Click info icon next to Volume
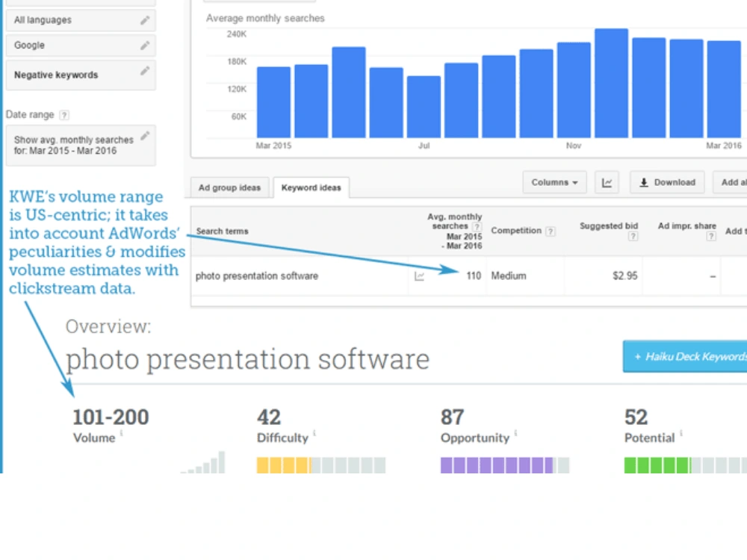The height and width of the screenshot is (560, 747). [x=121, y=433]
